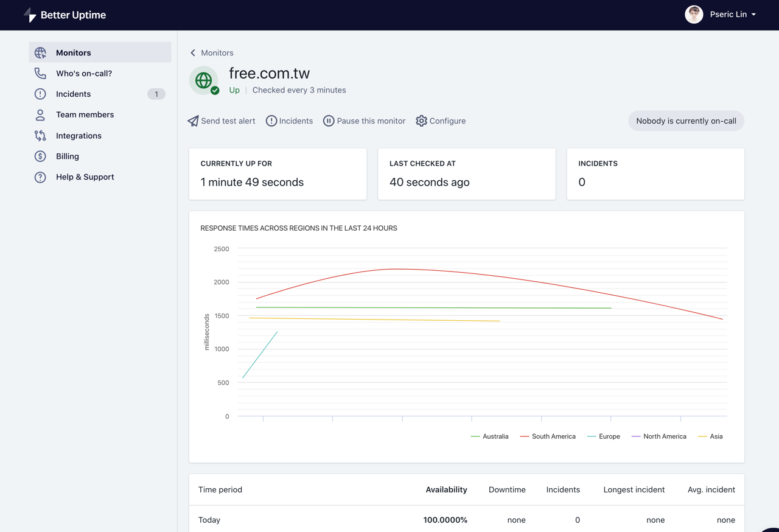The image size is (779, 532).
Task: Click the Currently Up For card
Action: coord(278,173)
